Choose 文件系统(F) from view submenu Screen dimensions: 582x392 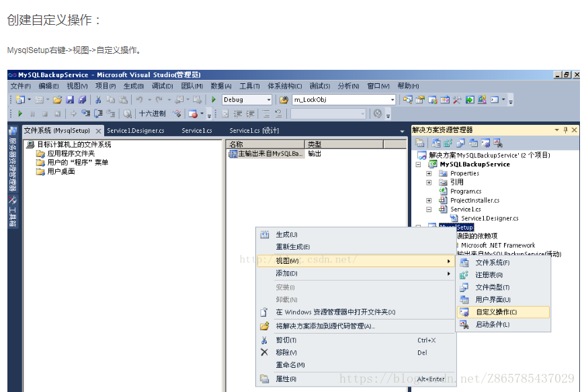tap(503, 263)
